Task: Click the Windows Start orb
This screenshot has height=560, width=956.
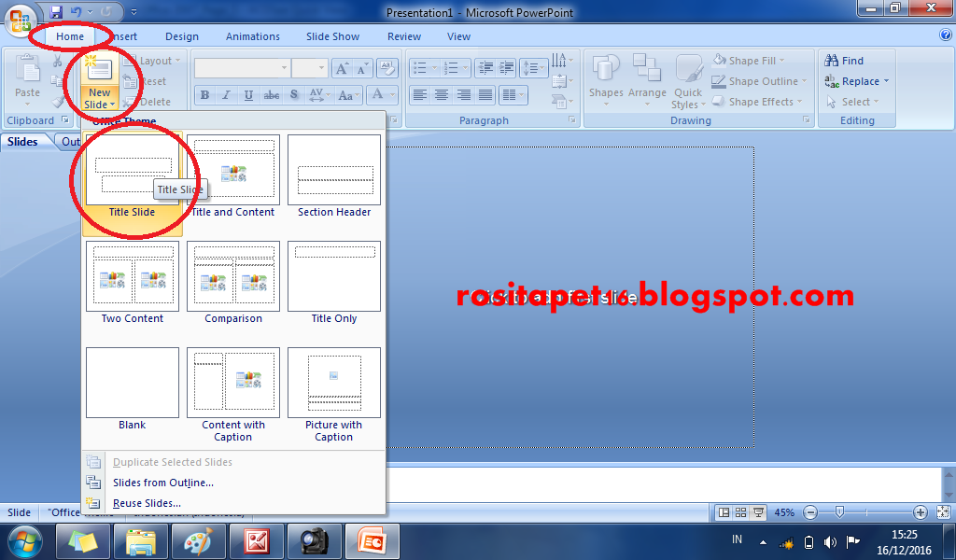Action: tap(25, 541)
